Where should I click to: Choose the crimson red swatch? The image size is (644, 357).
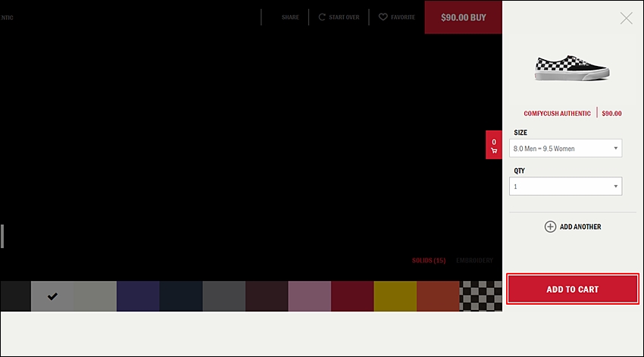[352, 296]
